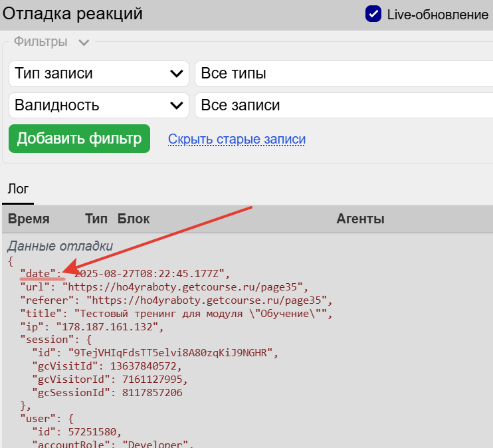Open the Тип записи filter dropdown
The image size is (493, 448).
[99, 74]
